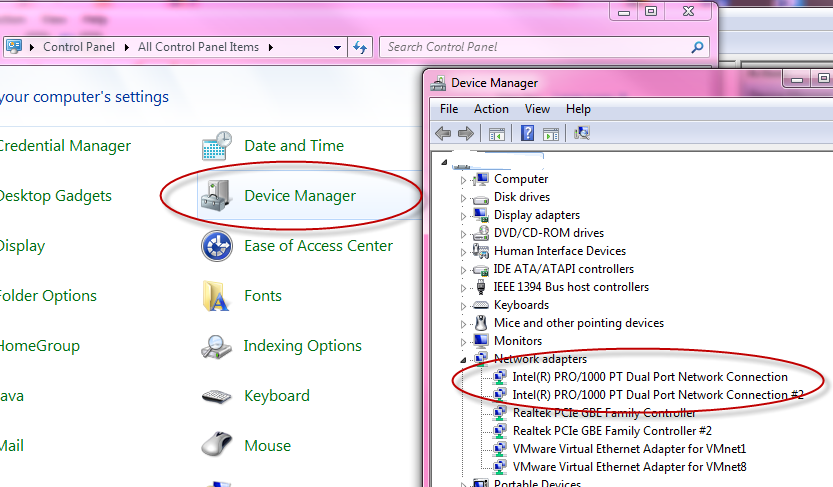Viewport: 833px width, 487px height.
Task: Expand the Keyboards node
Action: click(463, 306)
